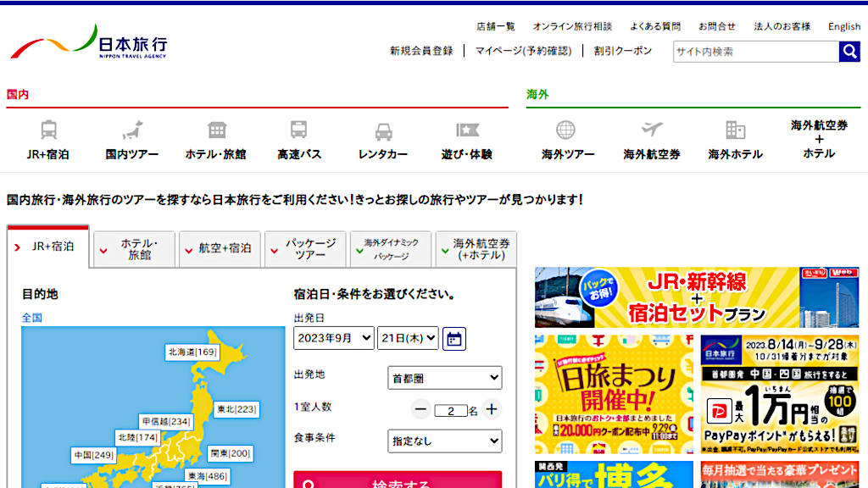Select 甲信越[234] on the map

tap(166, 422)
